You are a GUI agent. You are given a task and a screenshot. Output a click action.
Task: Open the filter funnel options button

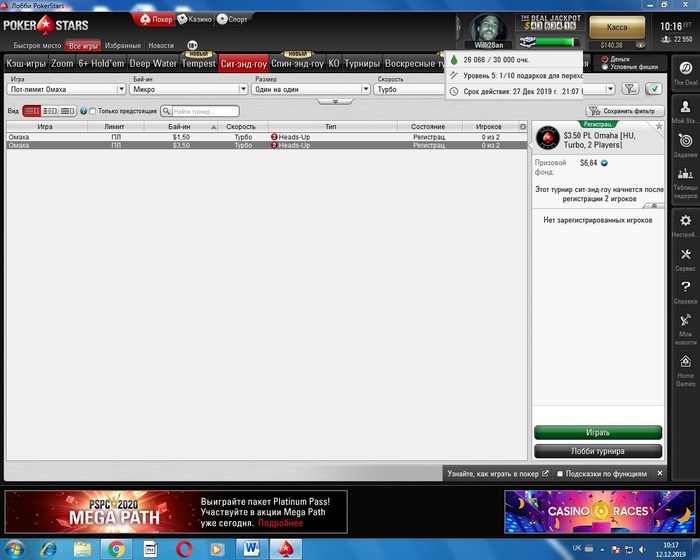tap(630, 89)
